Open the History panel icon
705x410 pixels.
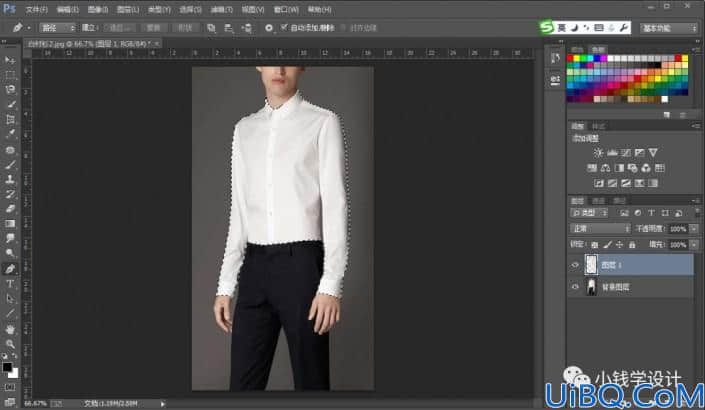[x=555, y=58]
